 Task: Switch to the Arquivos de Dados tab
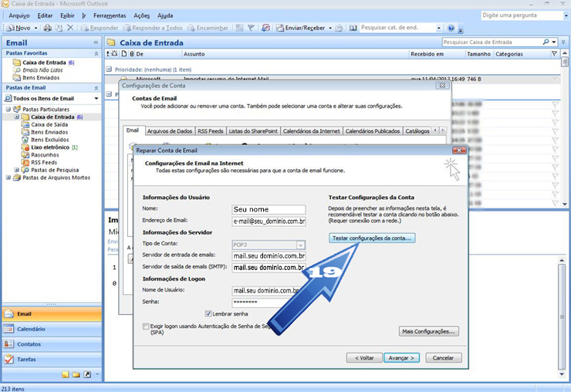click(x=168, y=131)
